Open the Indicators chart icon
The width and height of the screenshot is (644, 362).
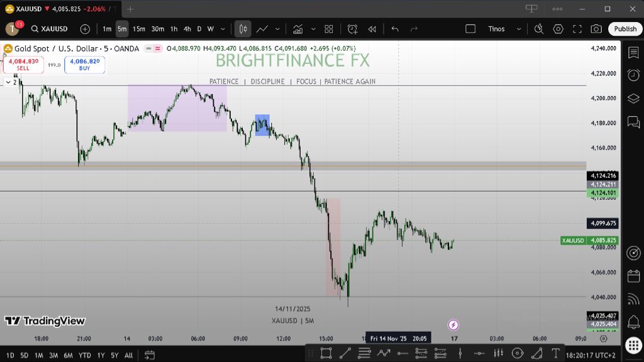coord(297,29)
